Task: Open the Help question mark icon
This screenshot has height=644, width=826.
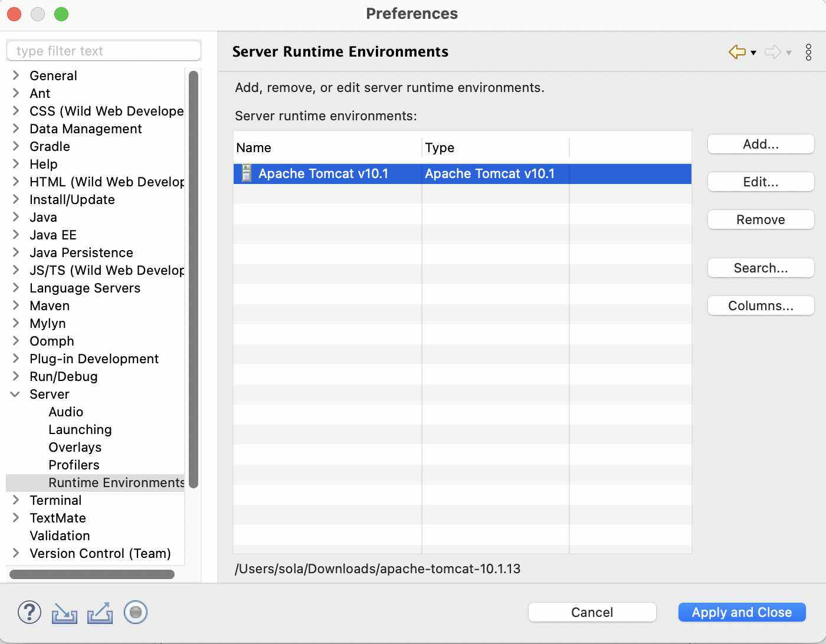Action: tap(29, 612)
